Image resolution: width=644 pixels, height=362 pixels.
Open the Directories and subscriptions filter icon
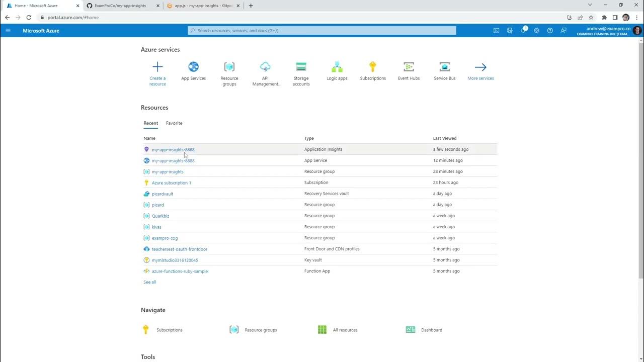(510, 31)
